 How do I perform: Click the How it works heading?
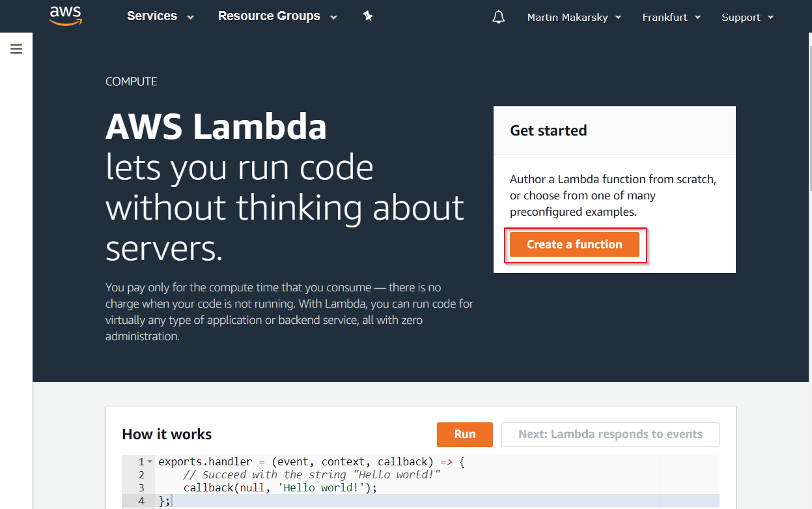[167, 434]
